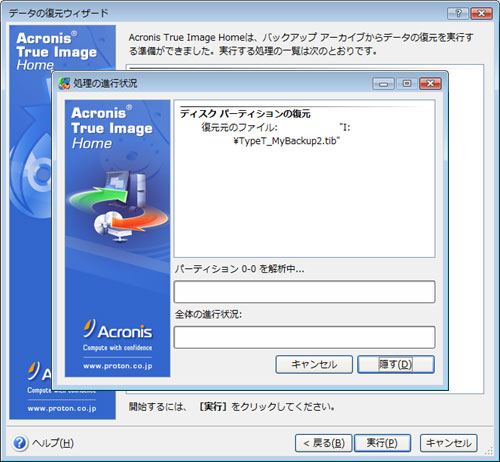Click the TypeT_MyBackup2.tib file path text

click(287, 141)
